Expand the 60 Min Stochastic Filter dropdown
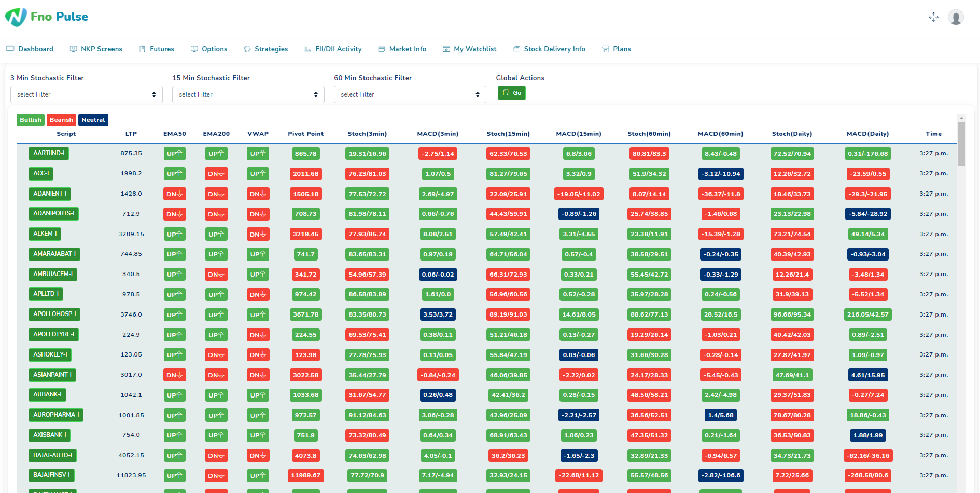 (410, 94)
